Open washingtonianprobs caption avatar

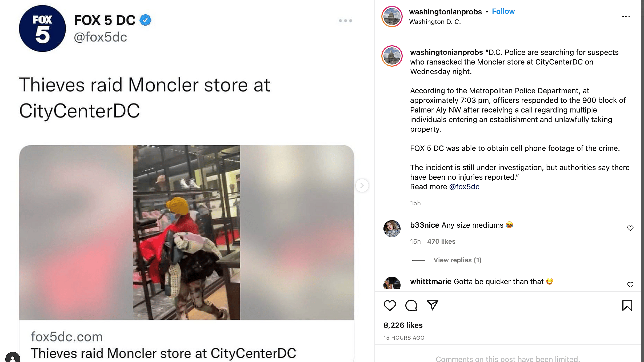[392, 56]
